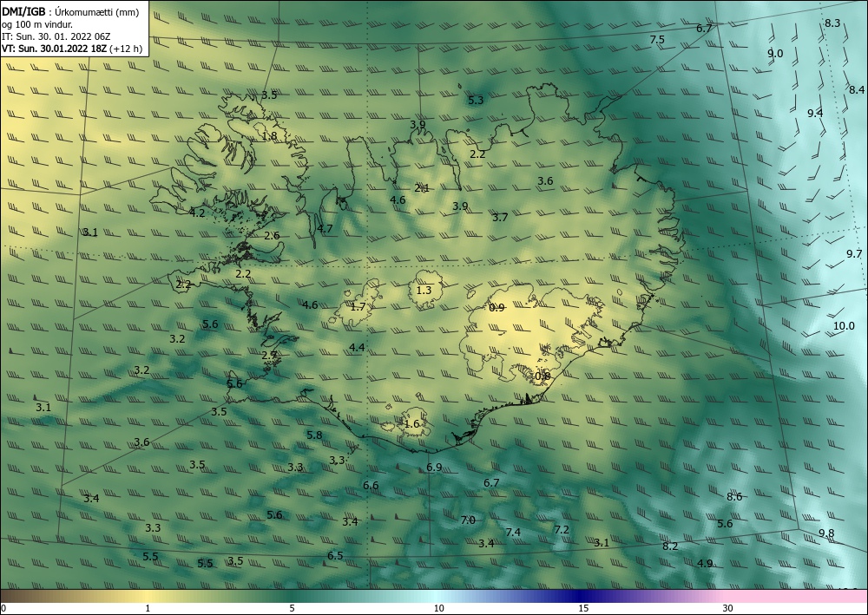
Task: Click the 7.2 value's neighbour 3.1 near the bottom right
Action: [602, 542]
